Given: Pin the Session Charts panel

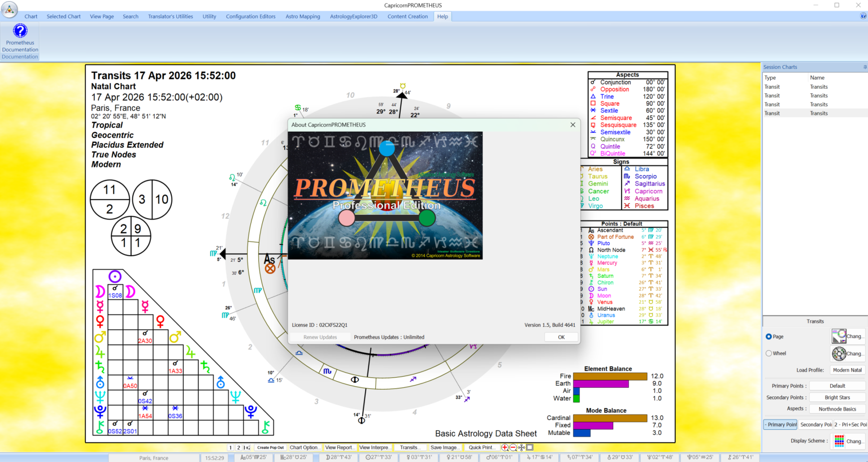Looking at the screenshot, I should (865, 67).
